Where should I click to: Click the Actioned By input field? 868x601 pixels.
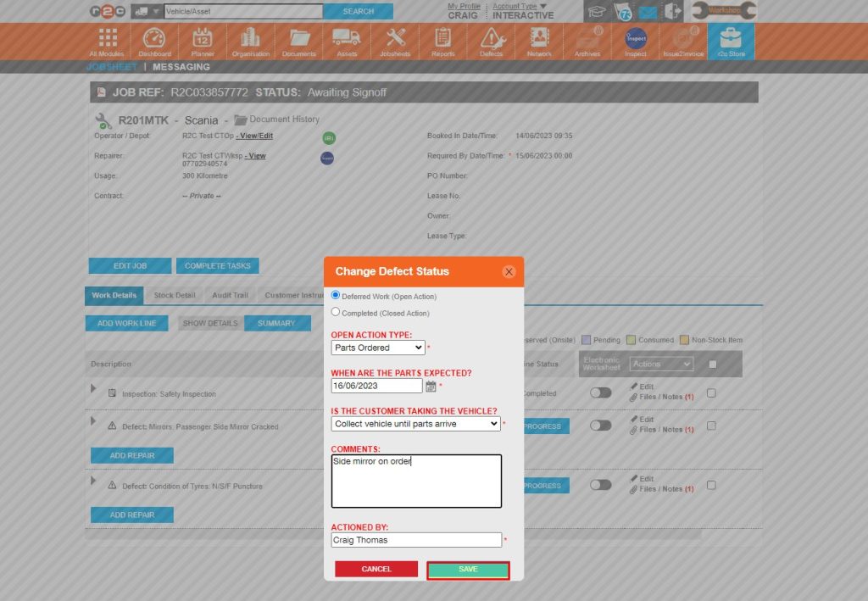416,540
